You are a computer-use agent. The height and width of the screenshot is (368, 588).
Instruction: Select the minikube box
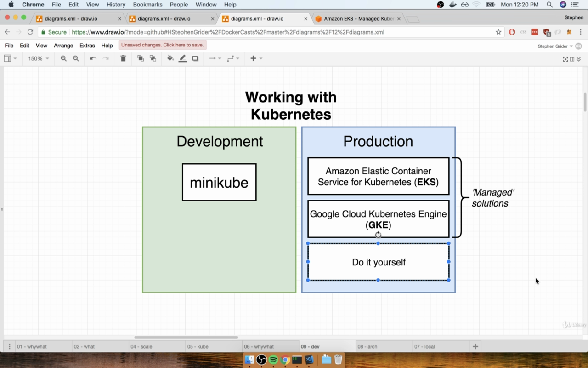219,182
